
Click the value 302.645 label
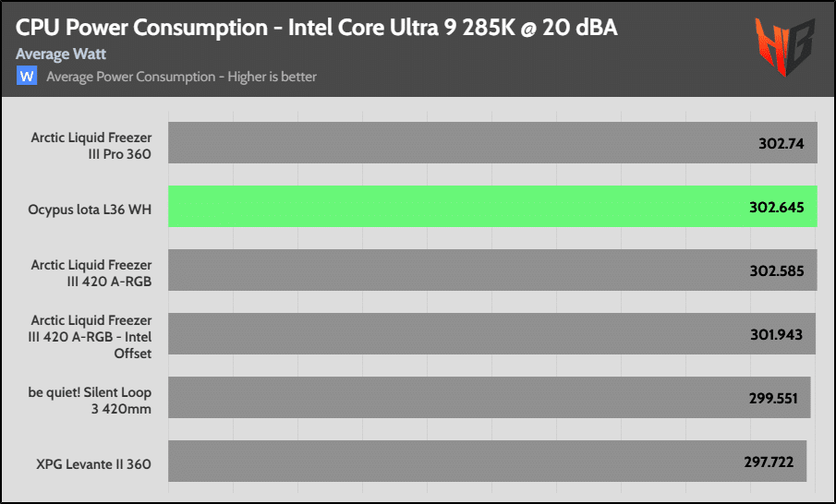[x=777, y=208]
